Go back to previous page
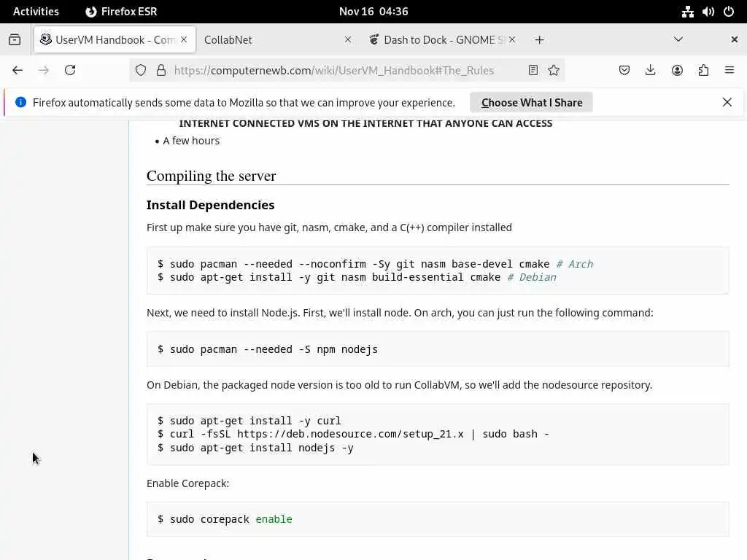Viewport: 747px width, 560px height. point(18,70)
